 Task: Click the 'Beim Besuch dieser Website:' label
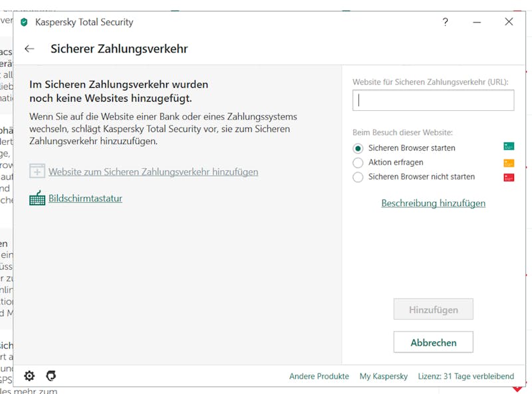[x=402, y=133]
